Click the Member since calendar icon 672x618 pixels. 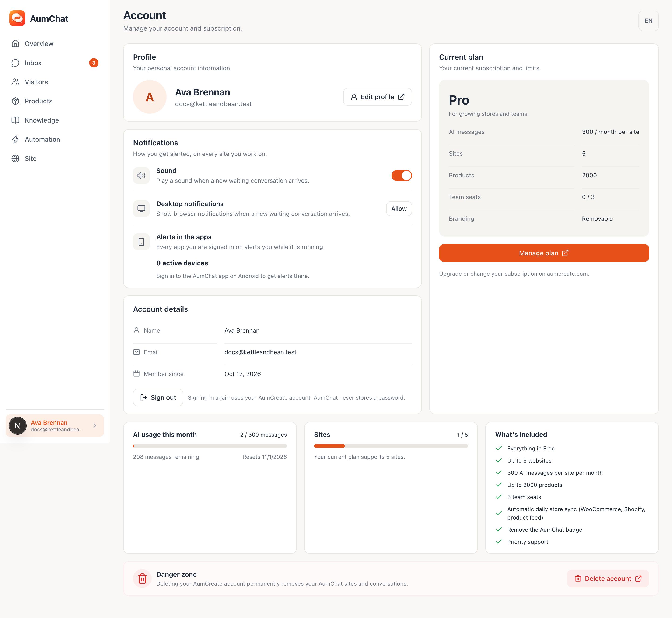(136, 374)
